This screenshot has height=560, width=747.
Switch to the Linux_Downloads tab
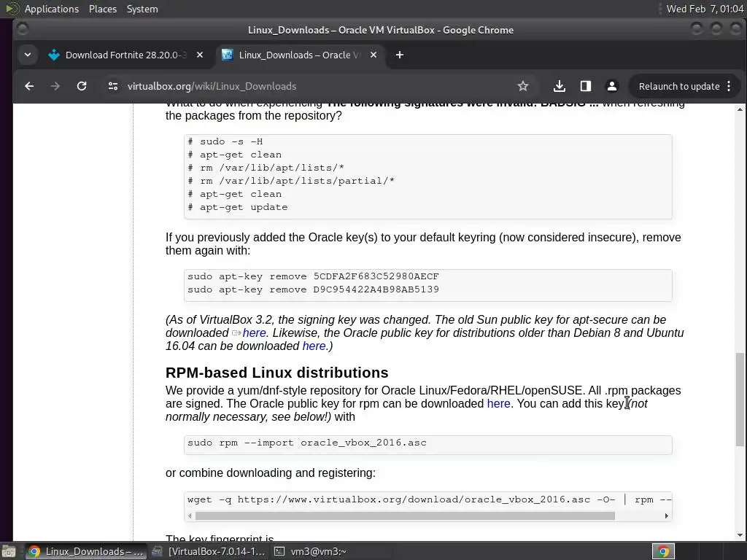[299, 55]
